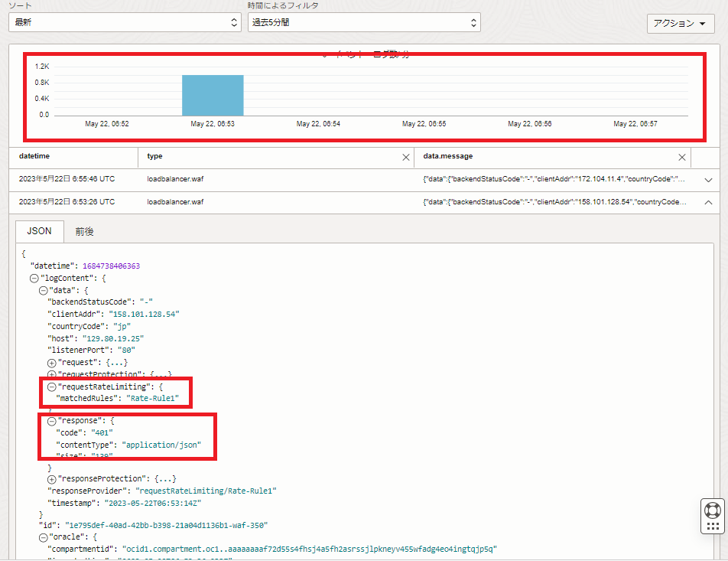Expand the 6:55:46 UTC log row chevron
The image size is (728, 561).
707,180
